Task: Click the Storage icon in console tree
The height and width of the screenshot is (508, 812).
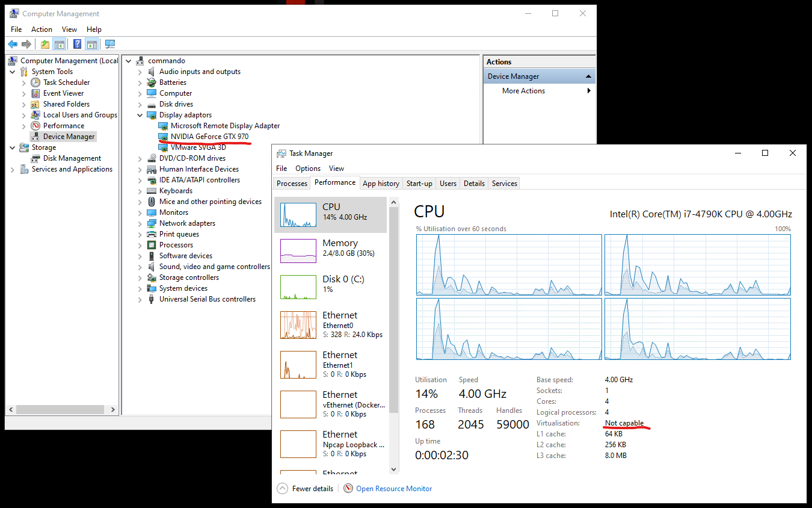Action: click(24, 147)
